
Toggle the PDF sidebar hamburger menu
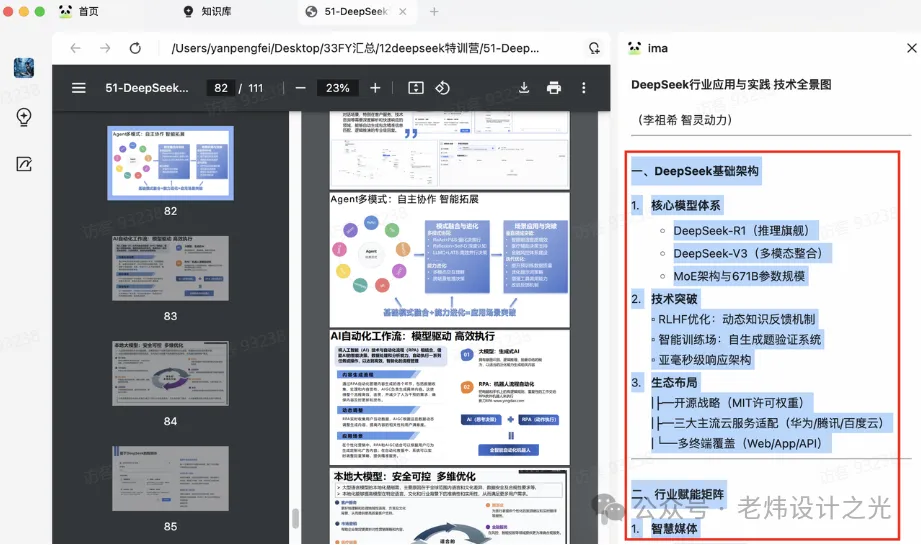click(x=79, y=88)
